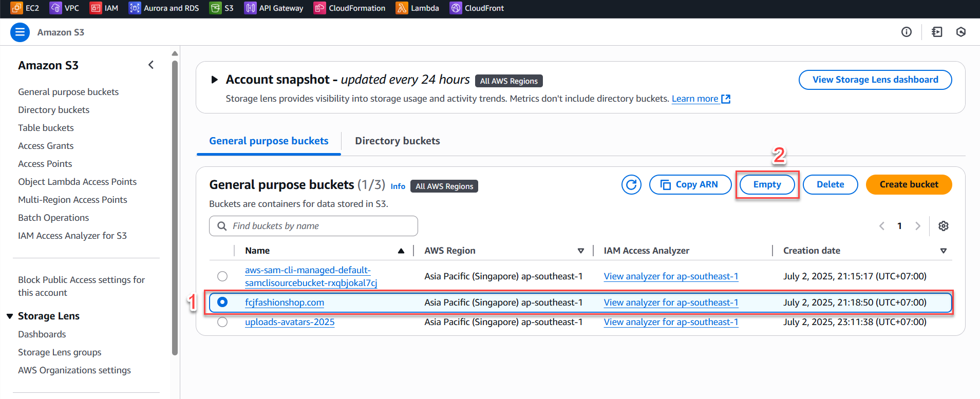Click the Empty button
The width and height of the screenshot is (980, 399).
click(767, 184)
